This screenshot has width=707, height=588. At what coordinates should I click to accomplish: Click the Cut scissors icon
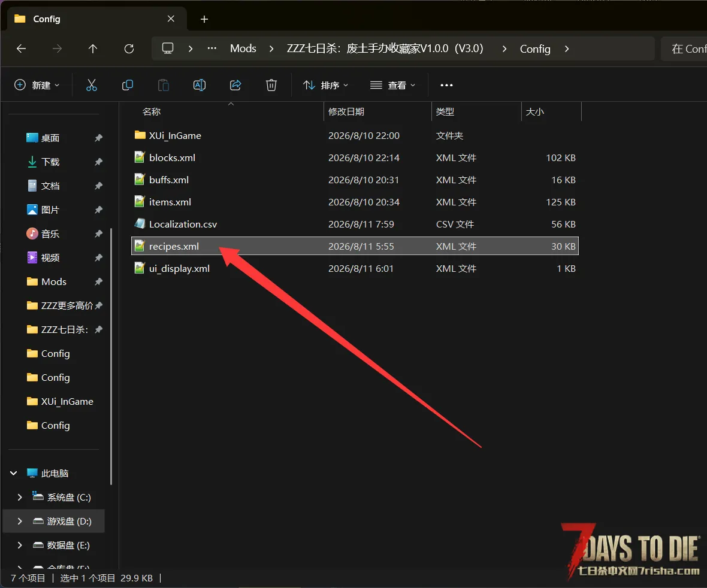pos(92,85)
